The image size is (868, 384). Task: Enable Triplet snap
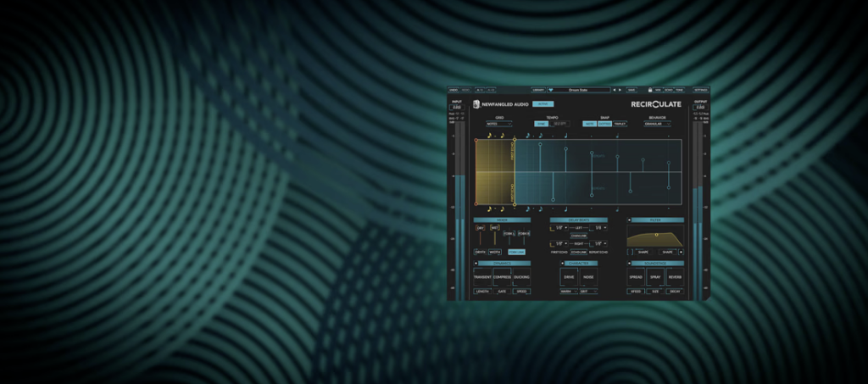[x=620, y=124]
